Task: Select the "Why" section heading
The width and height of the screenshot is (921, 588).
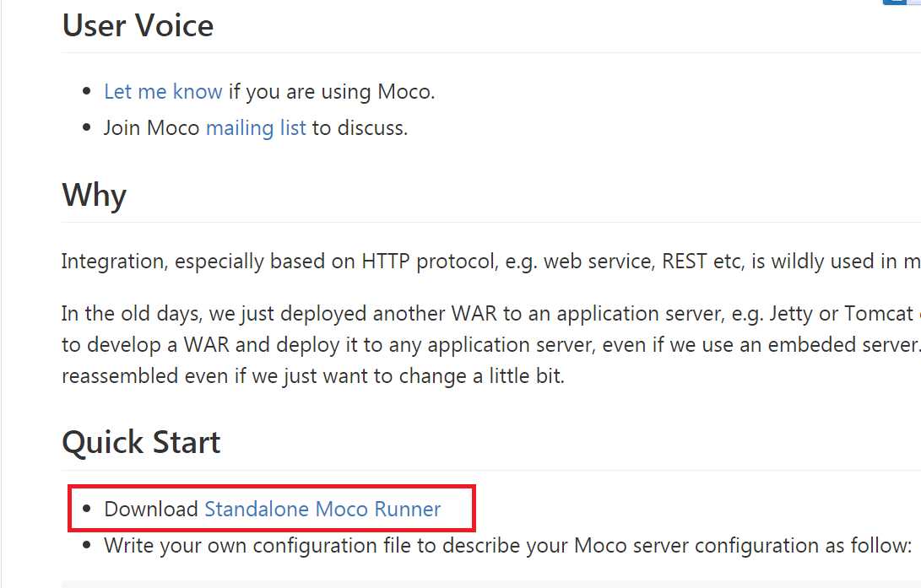Action: tap(94, 196)
